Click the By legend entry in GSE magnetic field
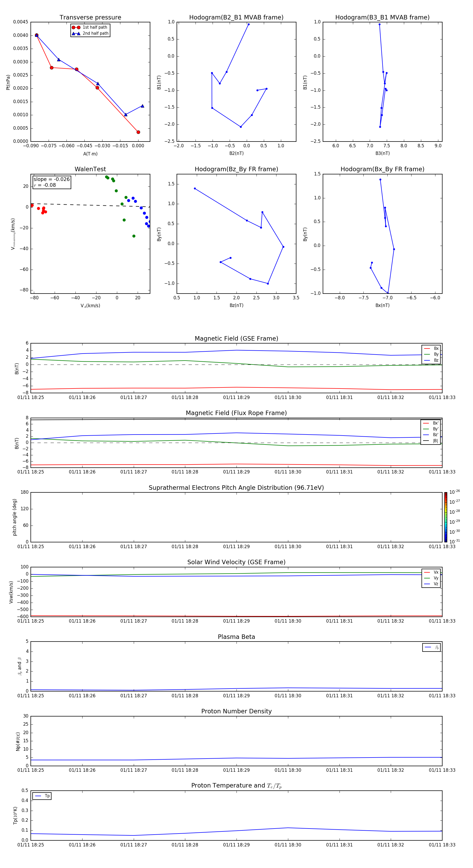 pyautogui.click(x=431, y=355)
